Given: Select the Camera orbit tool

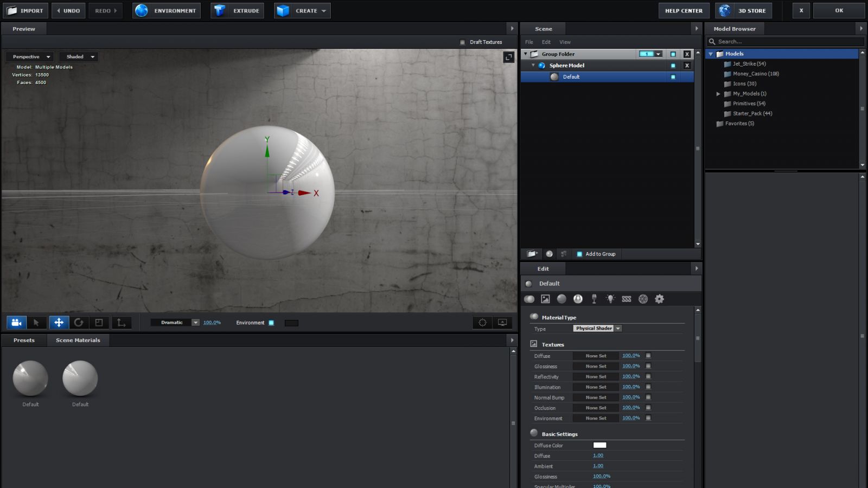Looking at the screenshot, I should point(16,322).
